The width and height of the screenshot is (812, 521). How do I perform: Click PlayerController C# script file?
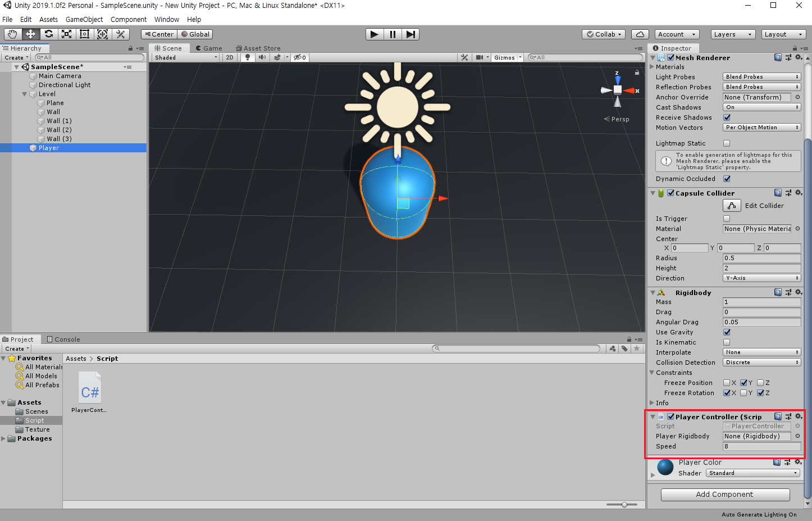[90, 392]
